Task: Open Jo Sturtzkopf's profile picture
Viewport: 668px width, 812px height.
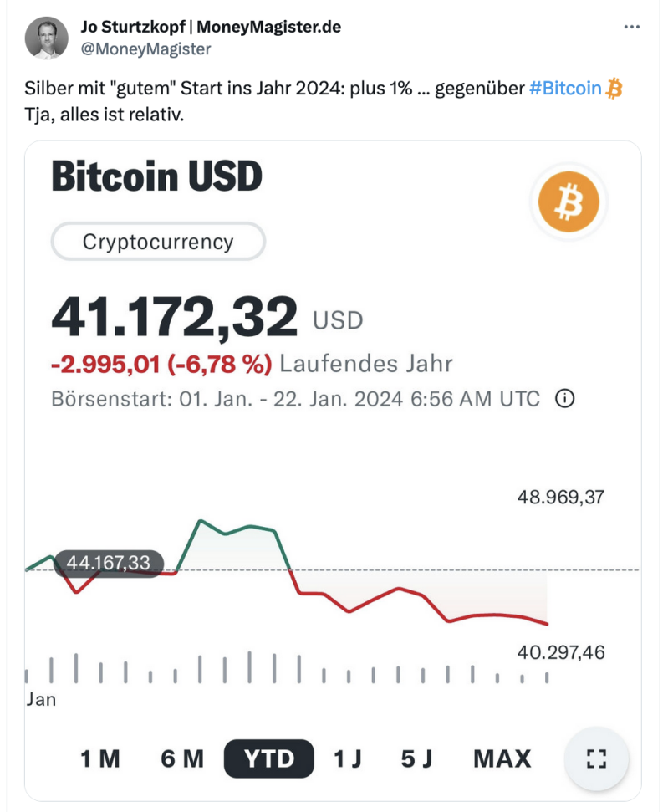Action: [x=47, y=38]
